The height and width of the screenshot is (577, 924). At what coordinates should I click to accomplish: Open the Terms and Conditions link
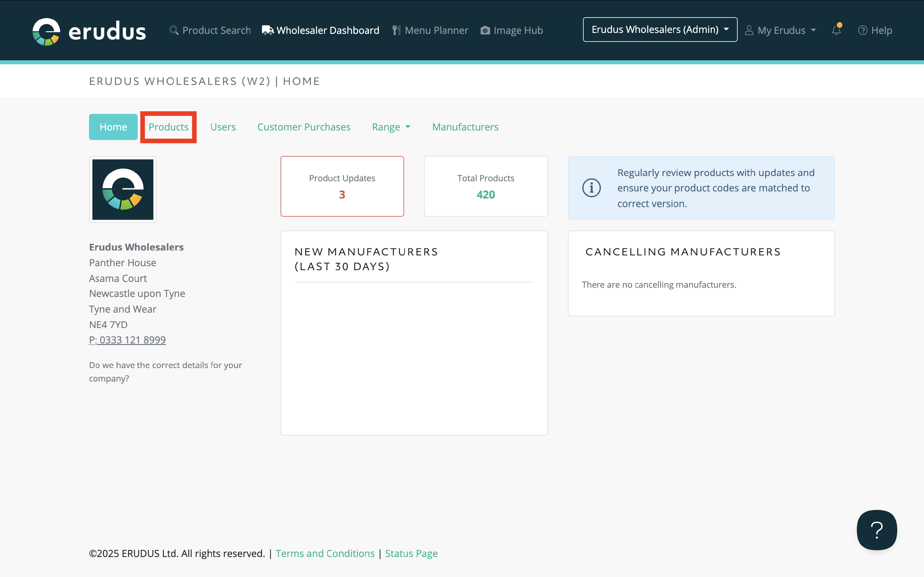coord(325,553)
